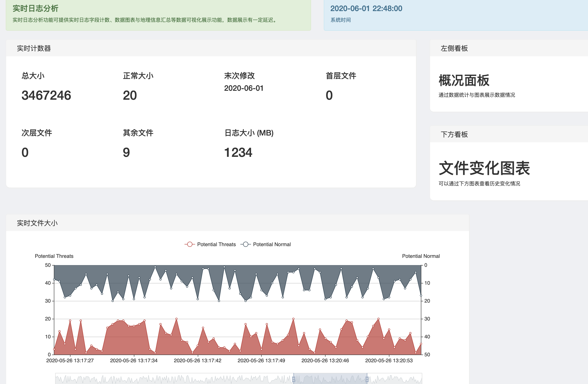
Task: Click the system time 2020-06-01 22:48:00
Action: tap(366, 8)
